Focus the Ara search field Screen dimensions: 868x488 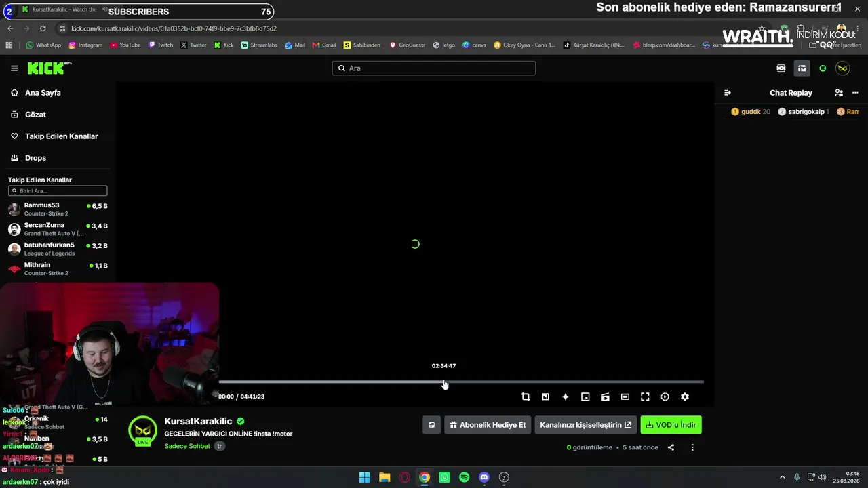tap(434, 68)
